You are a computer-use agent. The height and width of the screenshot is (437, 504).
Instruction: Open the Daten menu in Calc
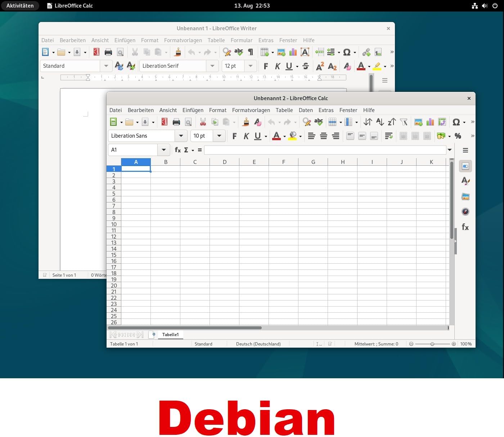(x=306, y=110)
